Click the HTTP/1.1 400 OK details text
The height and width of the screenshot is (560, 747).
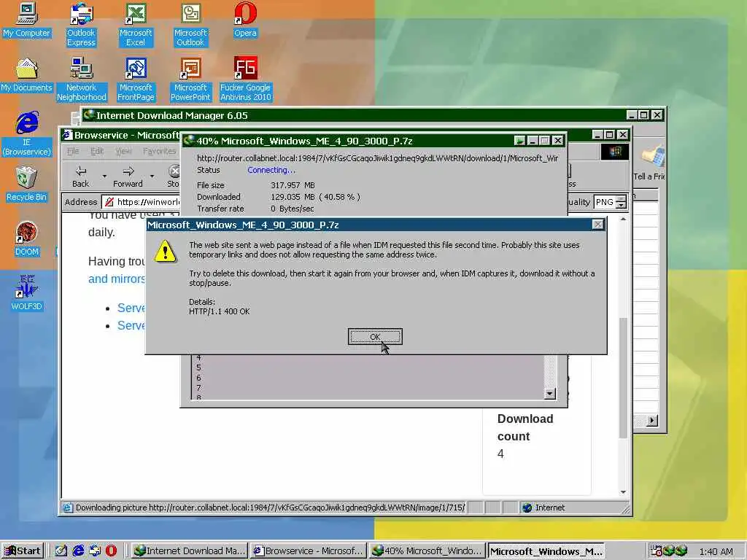pyautogui.click(x=219, y=311)
